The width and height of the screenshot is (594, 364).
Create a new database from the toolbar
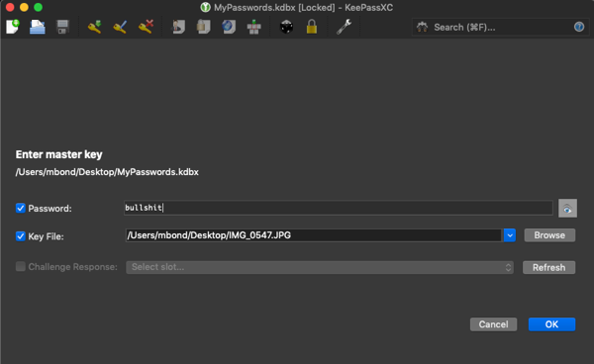[x=13, y=27]
